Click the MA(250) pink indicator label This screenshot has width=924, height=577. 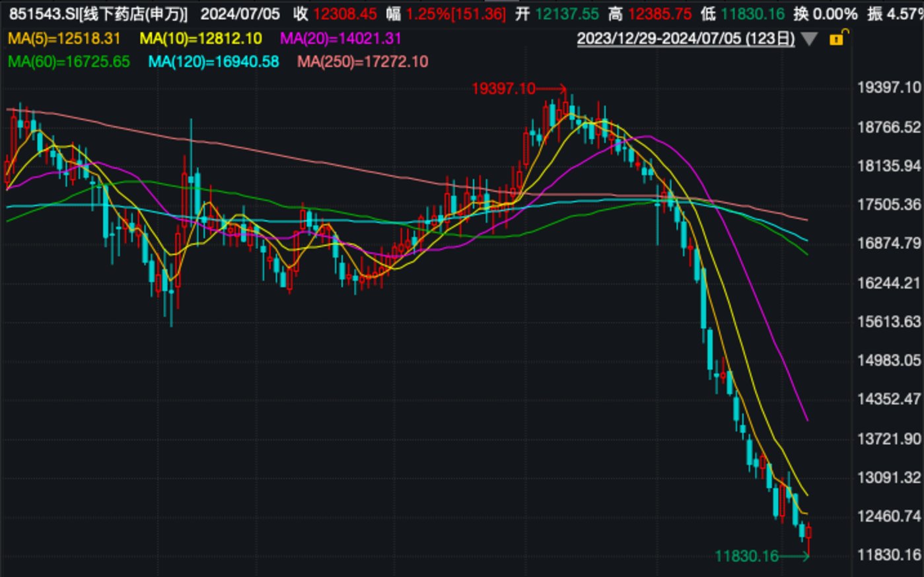click(x=363, y=62)
